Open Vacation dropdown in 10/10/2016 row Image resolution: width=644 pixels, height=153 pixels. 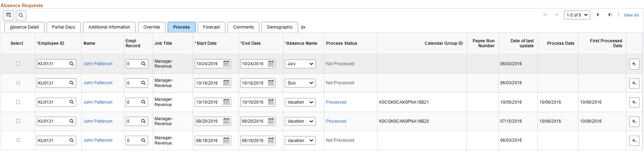(x=300, y=102)
